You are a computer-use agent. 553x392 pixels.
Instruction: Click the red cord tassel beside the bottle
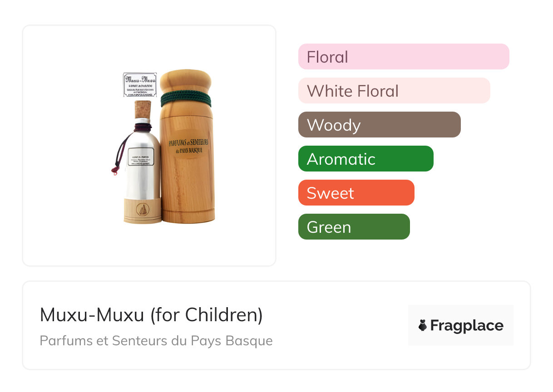115,171
